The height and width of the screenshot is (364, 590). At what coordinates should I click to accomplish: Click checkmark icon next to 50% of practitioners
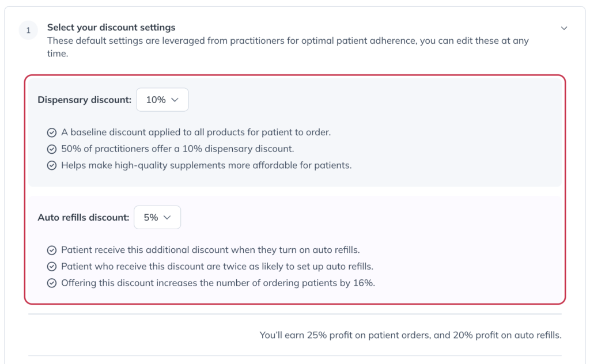pyautogui.click(x=51, y=149)
